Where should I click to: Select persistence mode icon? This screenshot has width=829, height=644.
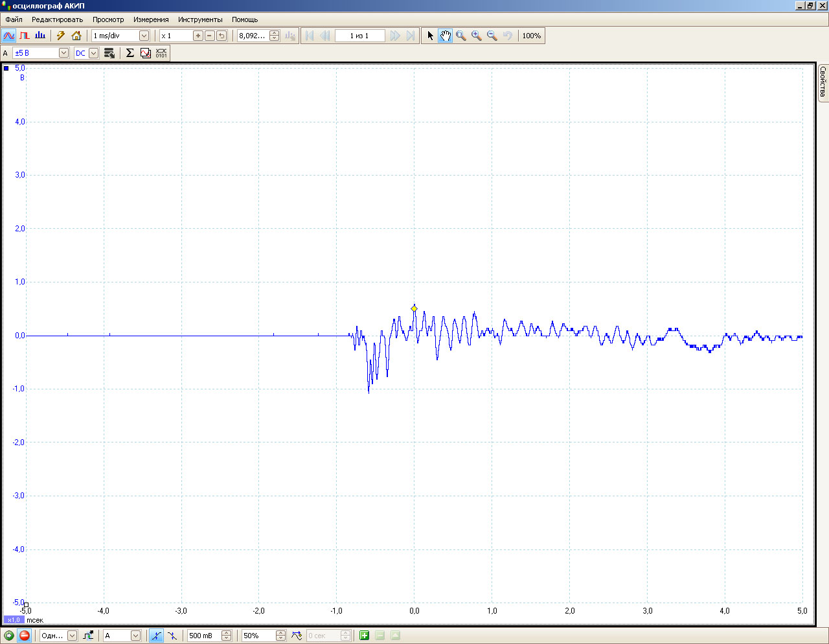tap(25, 36)
